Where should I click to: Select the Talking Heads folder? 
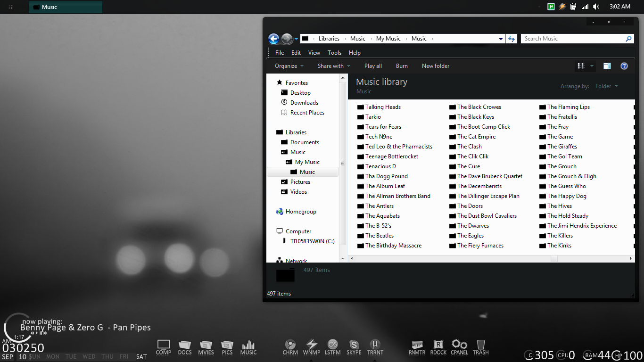[x=379, y=107]
